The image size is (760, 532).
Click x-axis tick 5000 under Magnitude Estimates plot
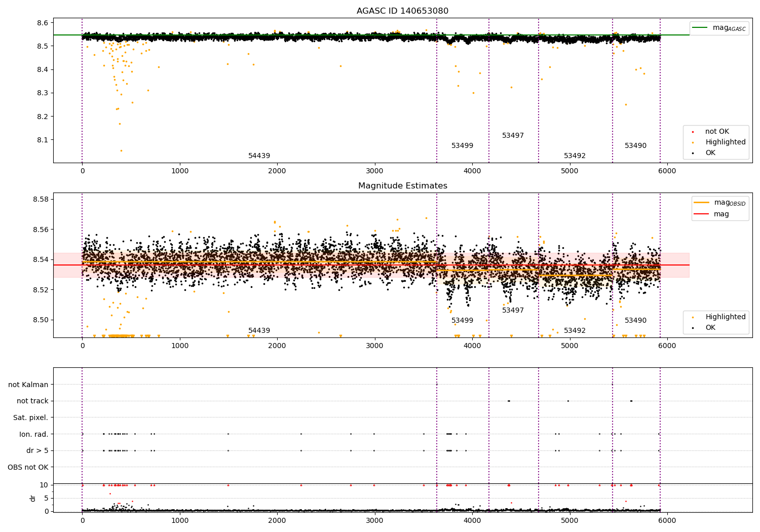pyautogui.click(x=569, y=346)
